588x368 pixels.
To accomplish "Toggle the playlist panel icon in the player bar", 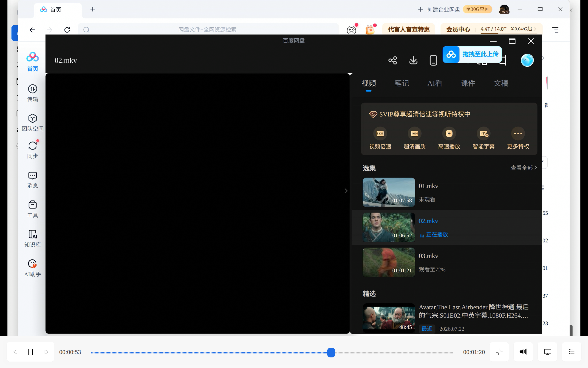I will pyautogui.click(x=571, y=352).
